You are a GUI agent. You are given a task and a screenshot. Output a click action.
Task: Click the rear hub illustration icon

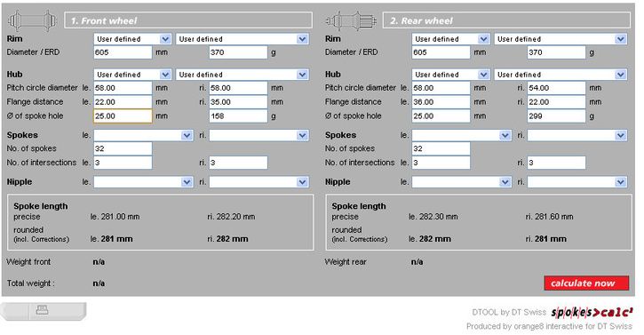point(351,20)
